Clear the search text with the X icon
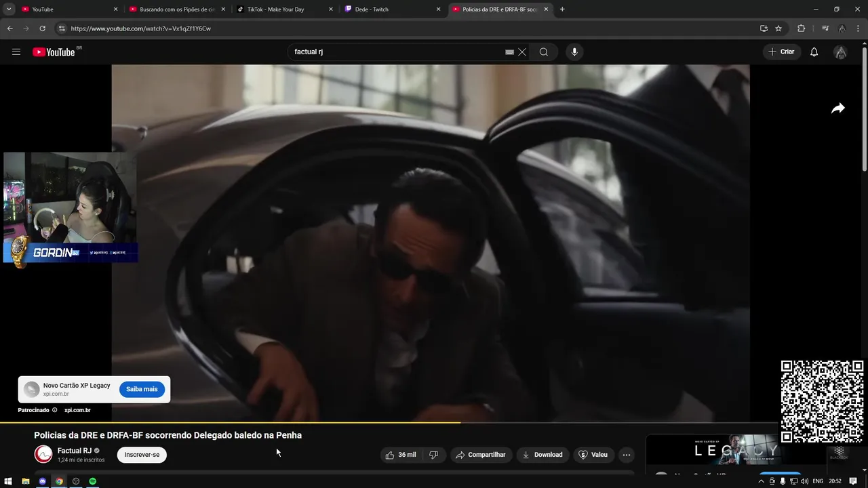 coord(522,52)
